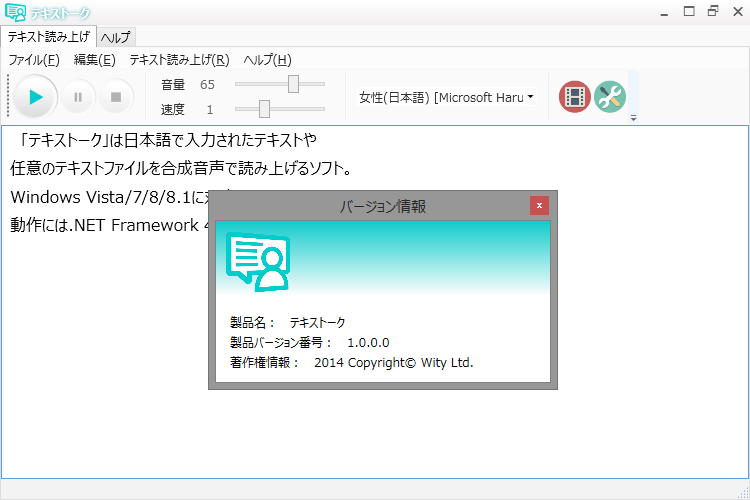Start reading text with the Play button
This screenshot has width=750, height=500.
click(35, 97)
